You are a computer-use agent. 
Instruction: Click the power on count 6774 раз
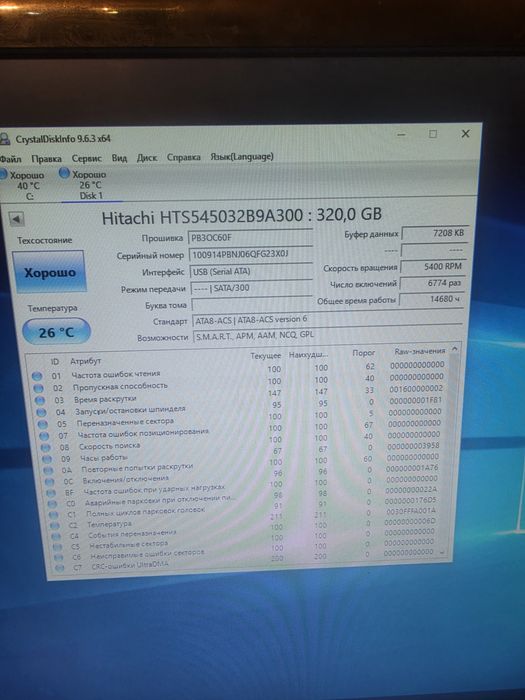point(432,283)
